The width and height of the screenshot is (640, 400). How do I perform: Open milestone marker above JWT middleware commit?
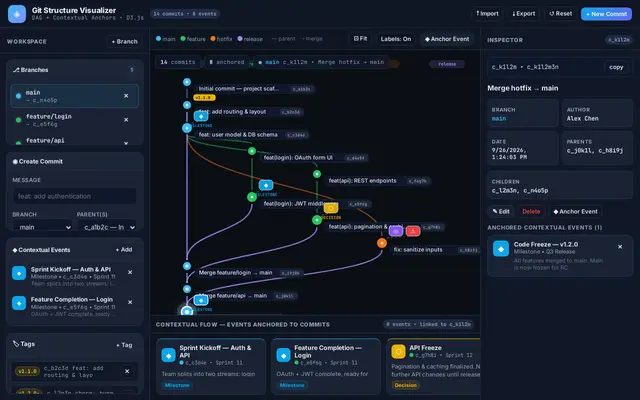click(x=266, y=185)
